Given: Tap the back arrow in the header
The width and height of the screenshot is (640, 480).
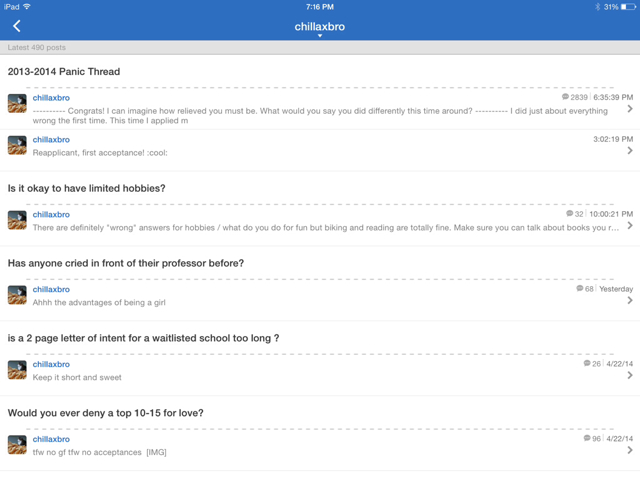Looking at the screenshot, I should tap(16, 26).
